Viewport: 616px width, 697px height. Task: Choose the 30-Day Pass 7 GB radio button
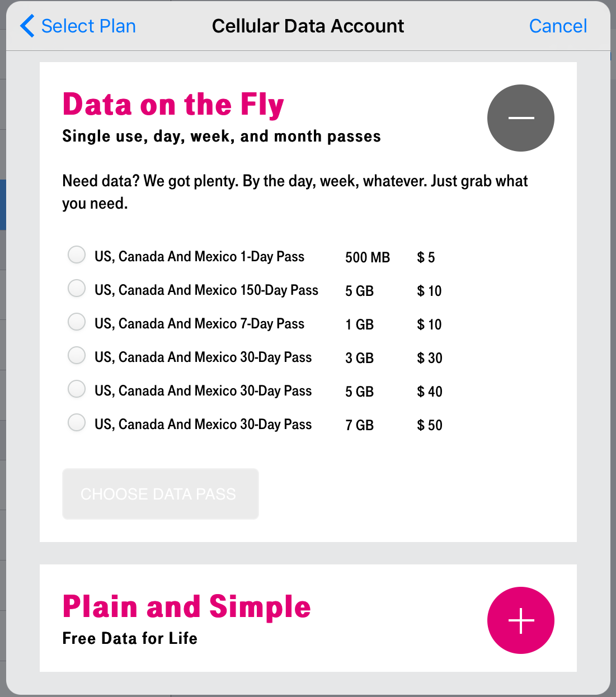(77, 422)
